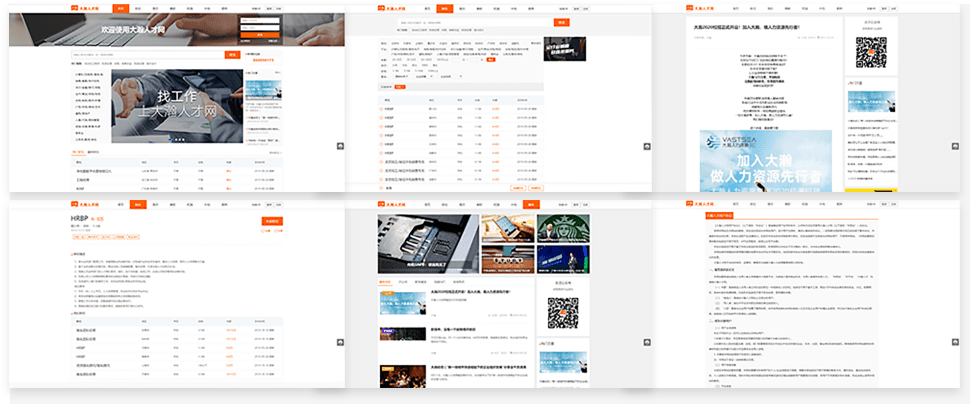Image resolution: width=970 pixels, height=404 pixels.
Task: Click the orange title tab on the user agreement page
Action: coord(720,217)
